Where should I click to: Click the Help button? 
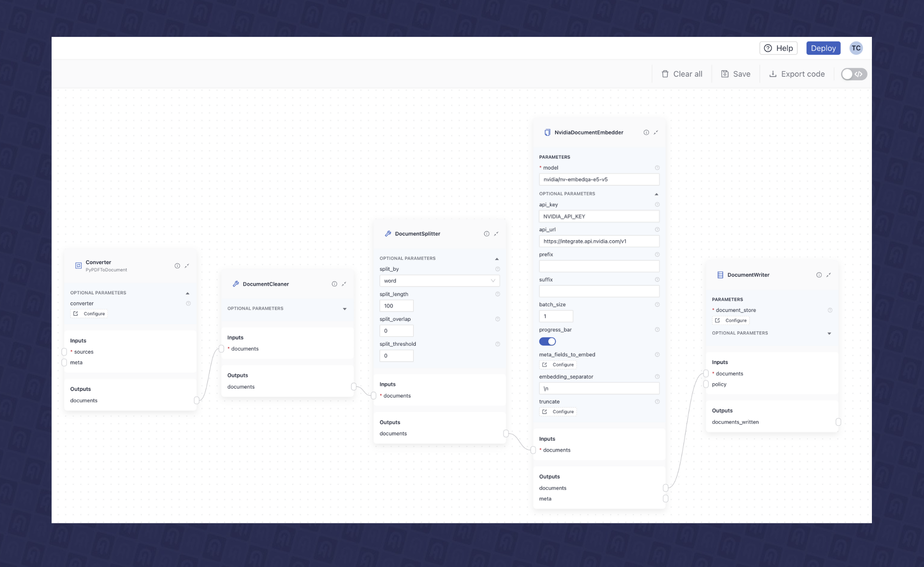(x=778, y=48)
